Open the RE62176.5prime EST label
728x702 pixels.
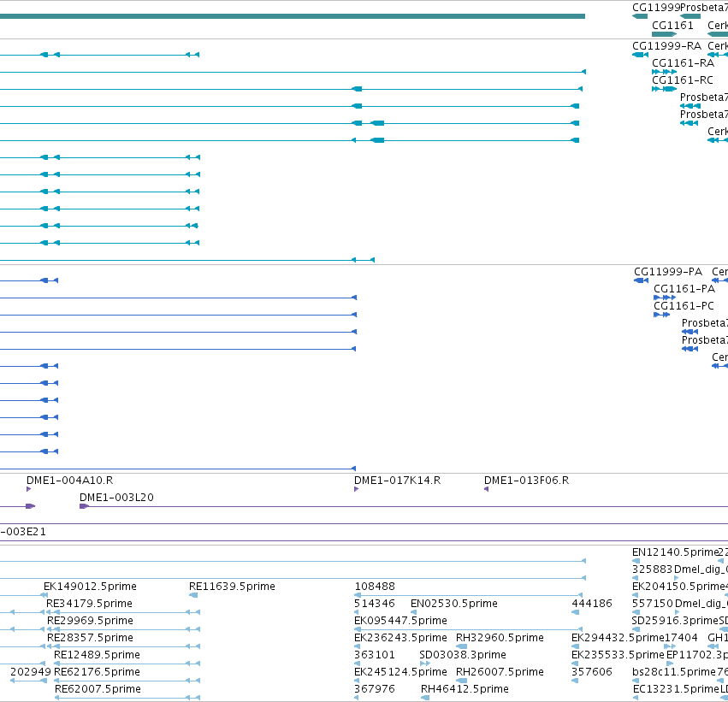(x=97, y=672)
